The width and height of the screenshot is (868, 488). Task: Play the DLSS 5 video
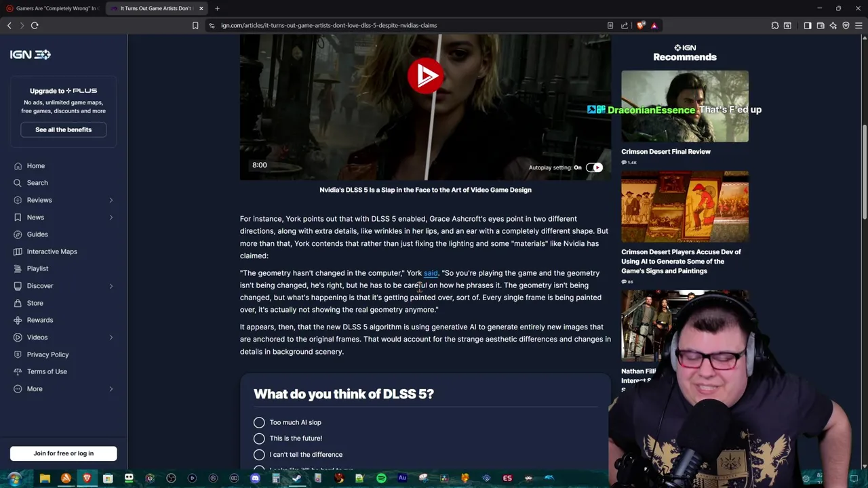[425, 75]
